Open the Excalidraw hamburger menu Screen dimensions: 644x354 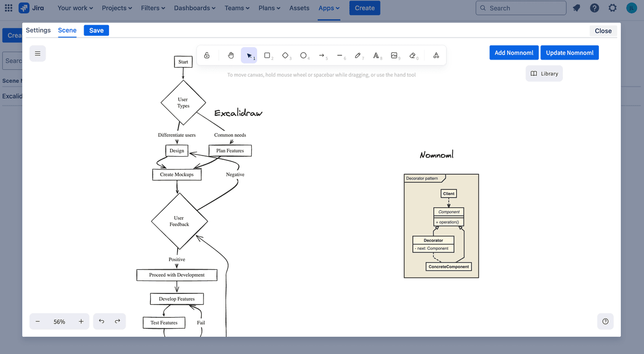pos(38,54)
